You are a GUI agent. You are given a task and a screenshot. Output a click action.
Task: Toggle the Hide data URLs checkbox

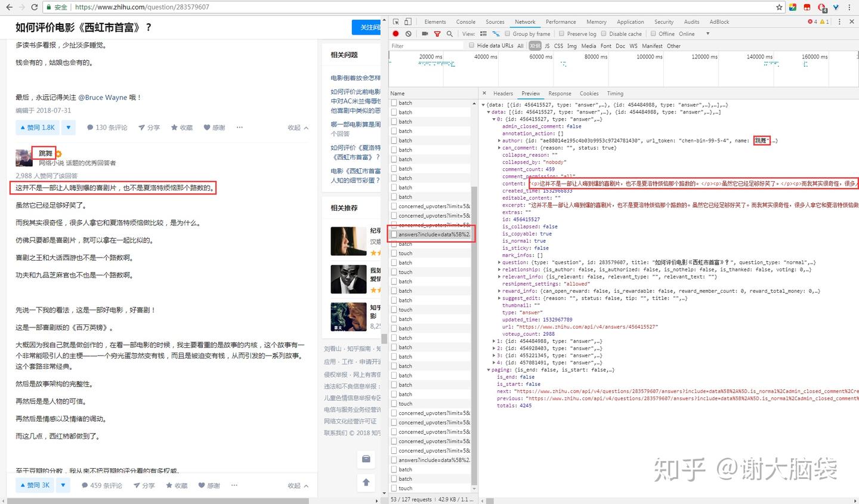[471, 45]
